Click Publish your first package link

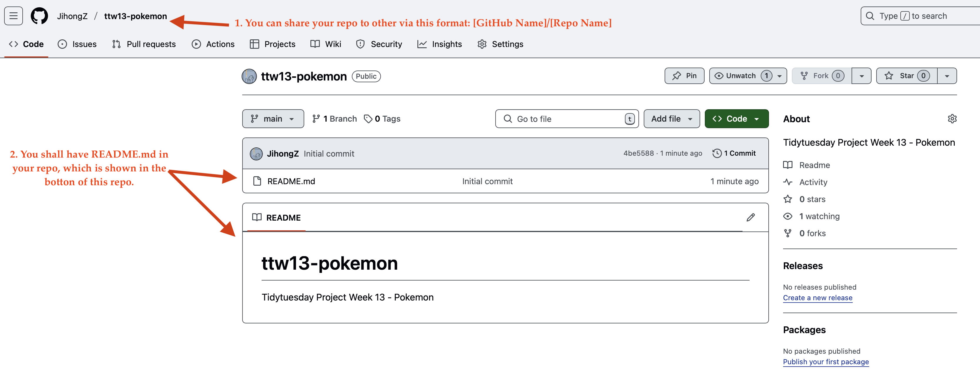click(x=826, y=362)
